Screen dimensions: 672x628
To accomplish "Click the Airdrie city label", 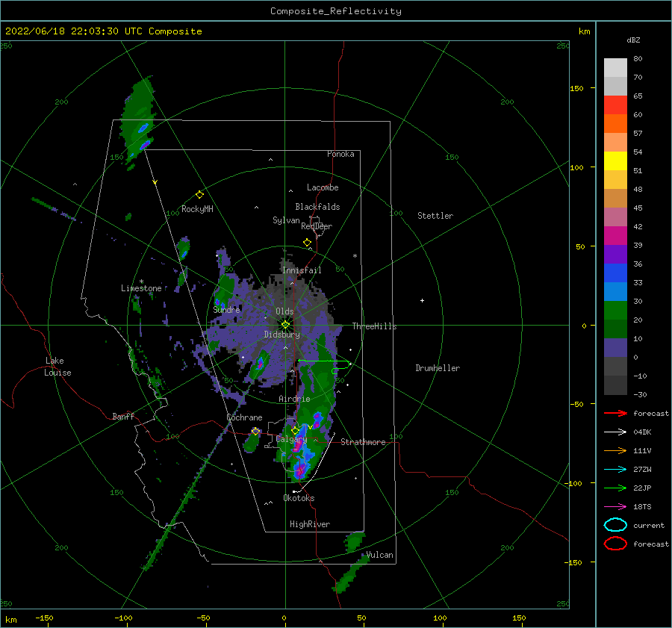I will click(x=294, y=399).
